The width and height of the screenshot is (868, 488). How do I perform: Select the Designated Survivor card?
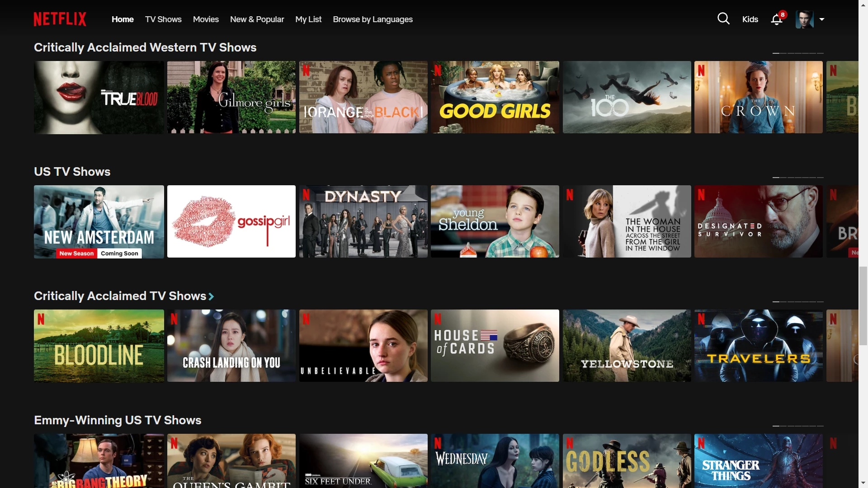tap(759, 221)
